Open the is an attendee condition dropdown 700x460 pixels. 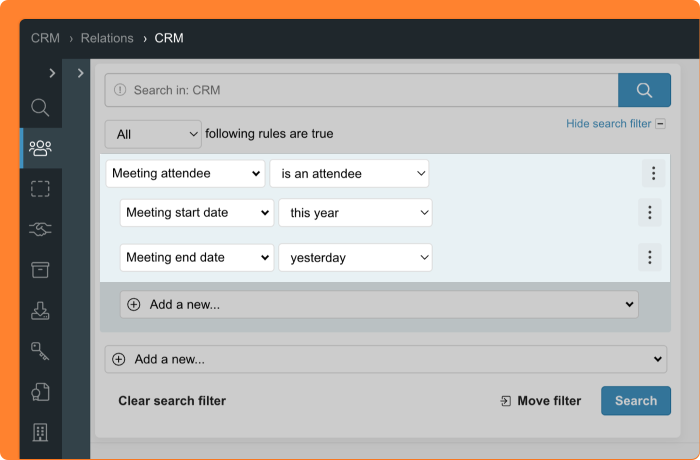coord(349,173)
